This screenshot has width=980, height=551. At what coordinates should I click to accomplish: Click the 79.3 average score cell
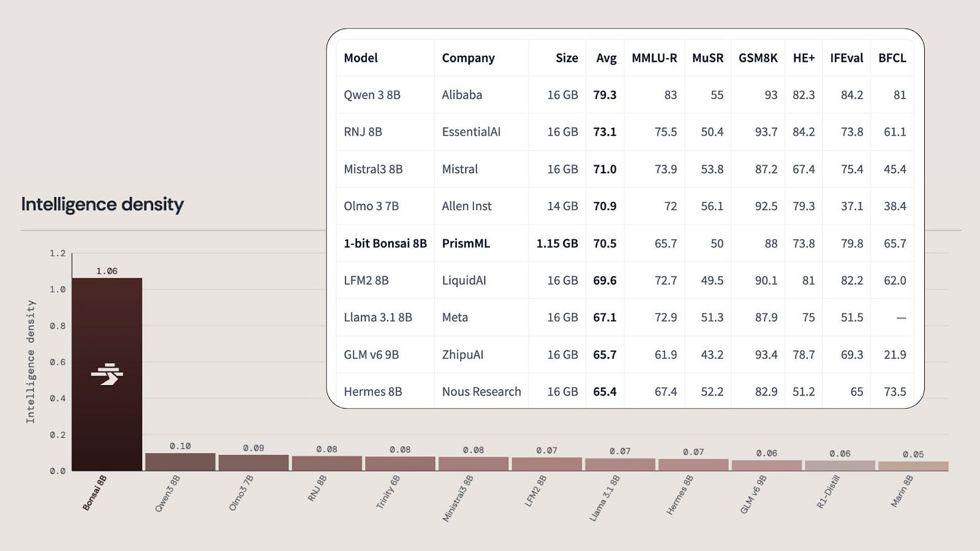(605, 95)
